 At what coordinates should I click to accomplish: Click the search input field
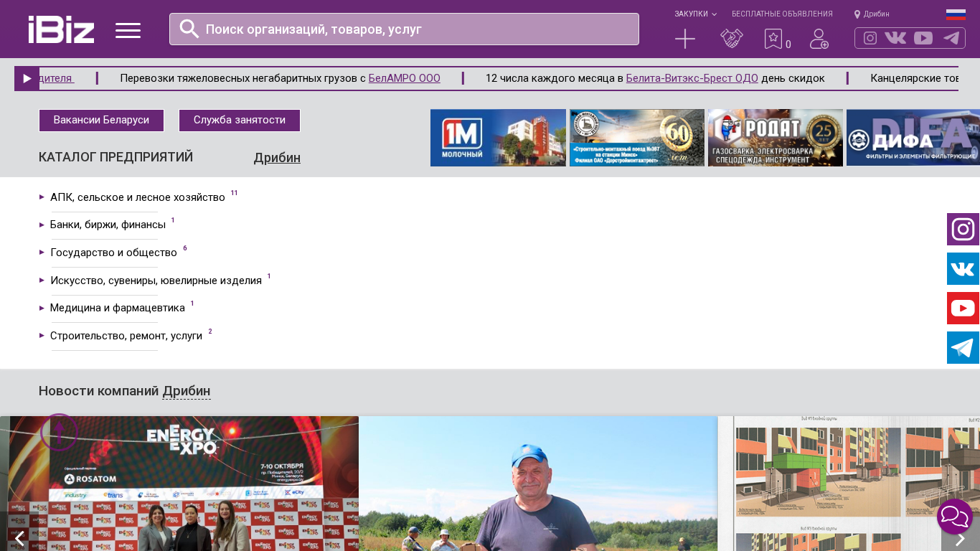tap(404, 29)
